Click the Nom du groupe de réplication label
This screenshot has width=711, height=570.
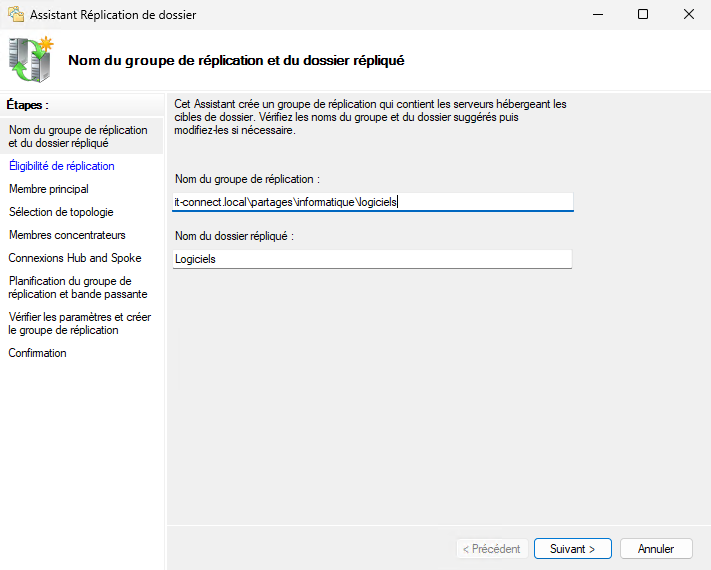(x=248, y=179)
